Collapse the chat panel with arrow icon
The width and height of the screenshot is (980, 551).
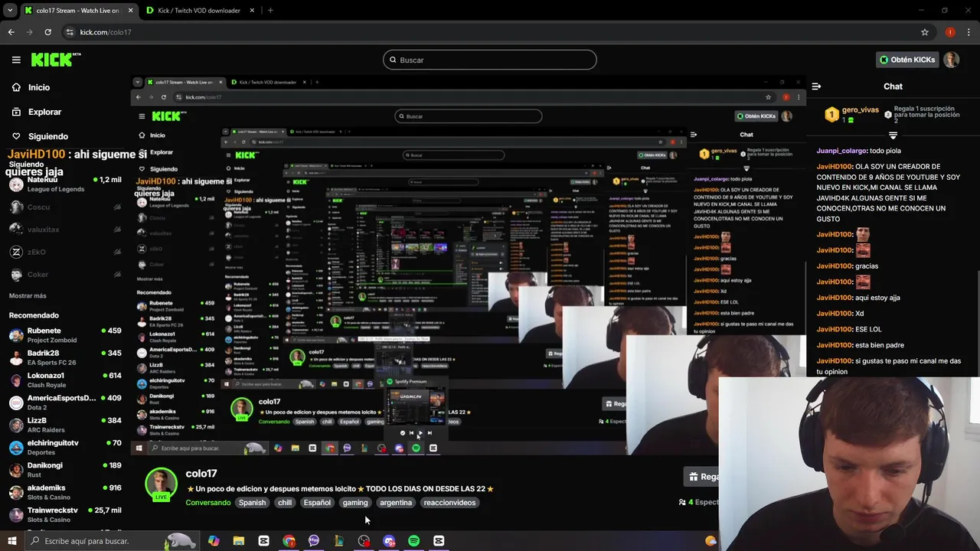point(816,86)
